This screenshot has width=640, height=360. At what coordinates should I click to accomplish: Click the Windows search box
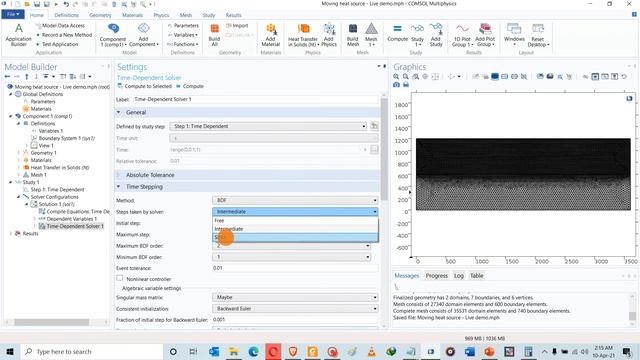(x=91, y=351)
